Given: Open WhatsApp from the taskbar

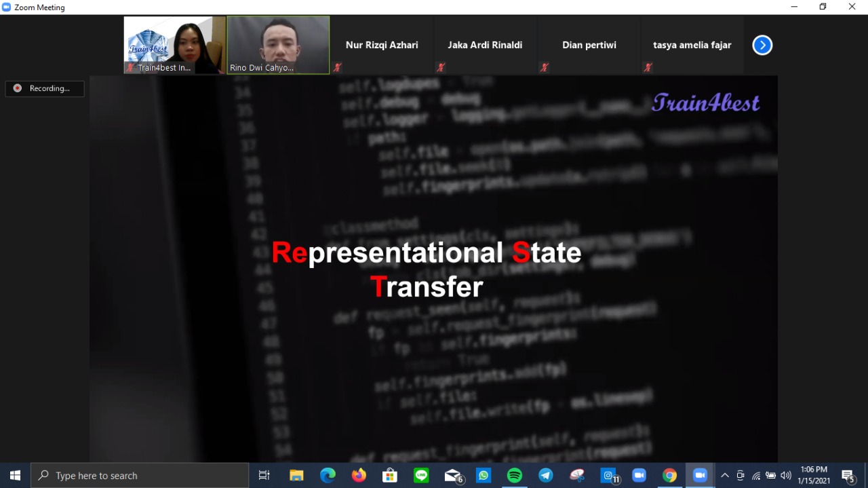Looking at the screenshot, I should (x=484, y=476).
